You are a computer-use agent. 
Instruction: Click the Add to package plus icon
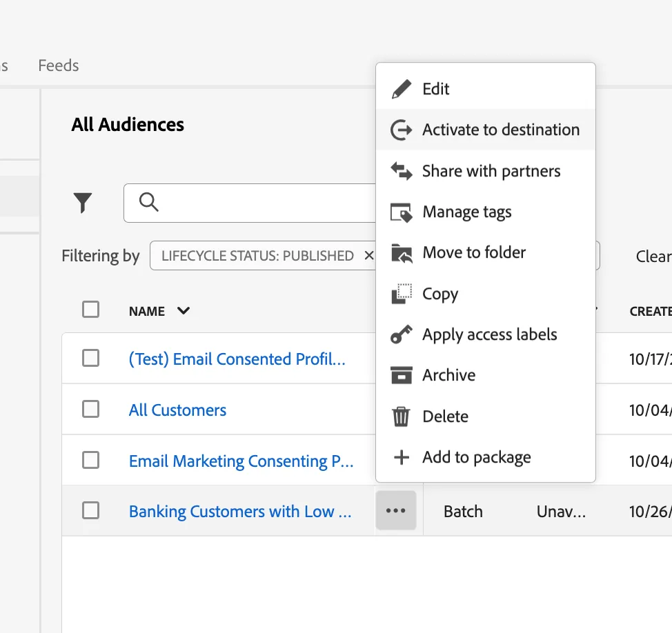coord(402,457)
